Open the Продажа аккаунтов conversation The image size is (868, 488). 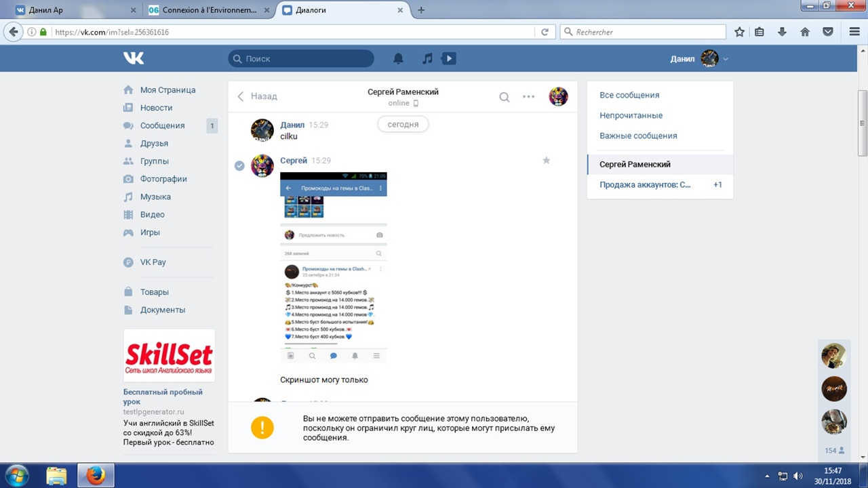click(645, 184)
